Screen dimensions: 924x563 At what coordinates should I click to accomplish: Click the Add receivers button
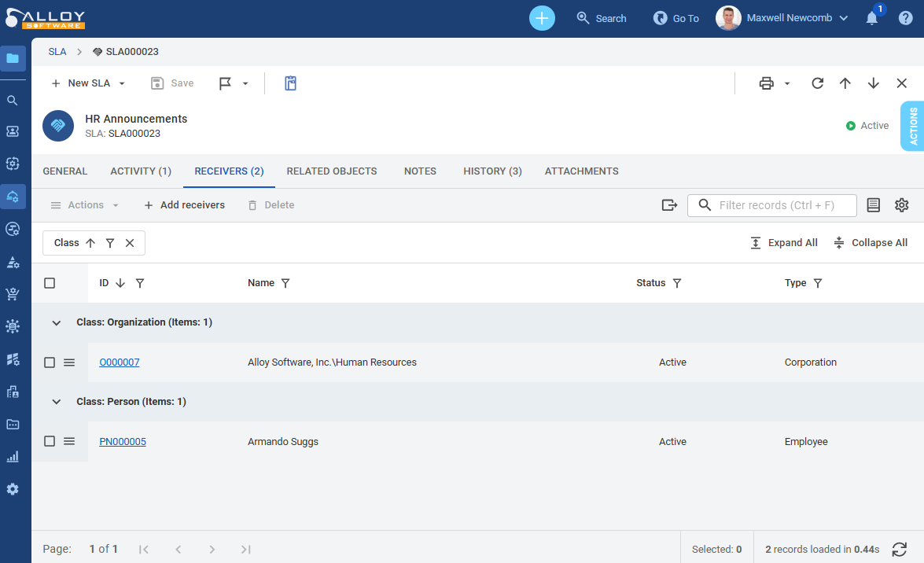(184, 205)
